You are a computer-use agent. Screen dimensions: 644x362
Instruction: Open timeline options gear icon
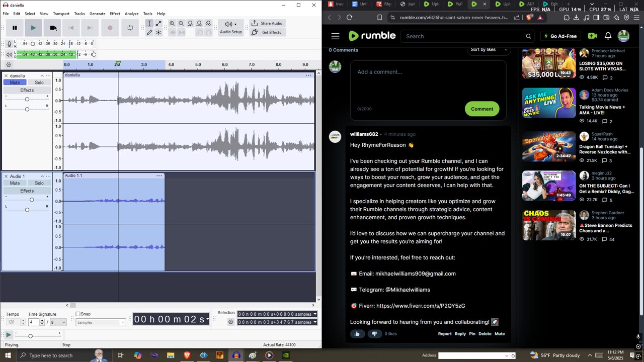pos(9,65)
